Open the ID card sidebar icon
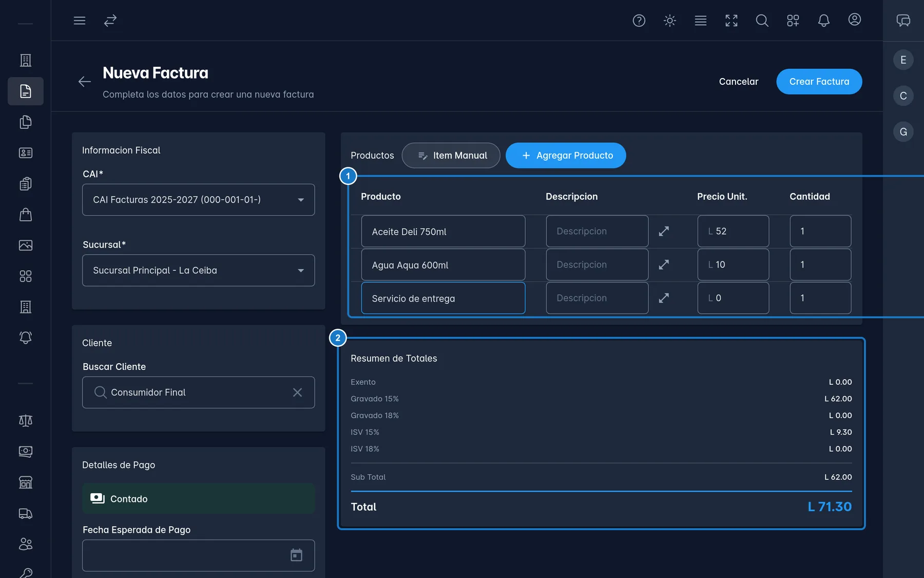 (26, 153)
